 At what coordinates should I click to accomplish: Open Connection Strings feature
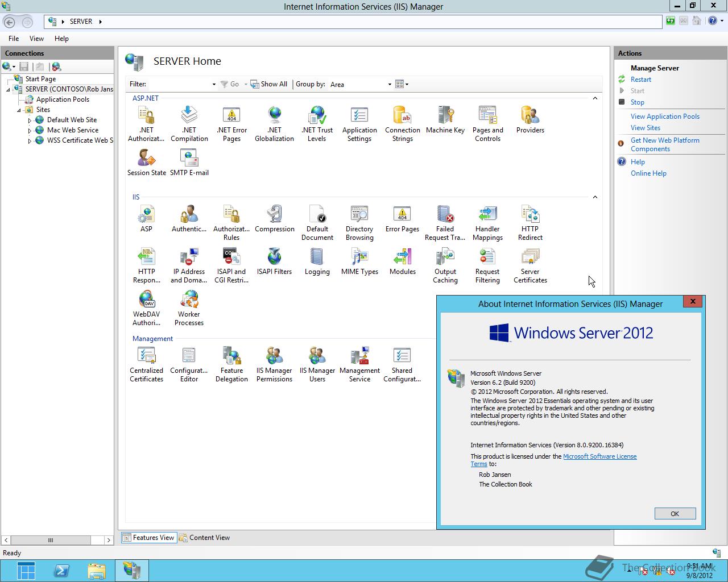point(402,124)
